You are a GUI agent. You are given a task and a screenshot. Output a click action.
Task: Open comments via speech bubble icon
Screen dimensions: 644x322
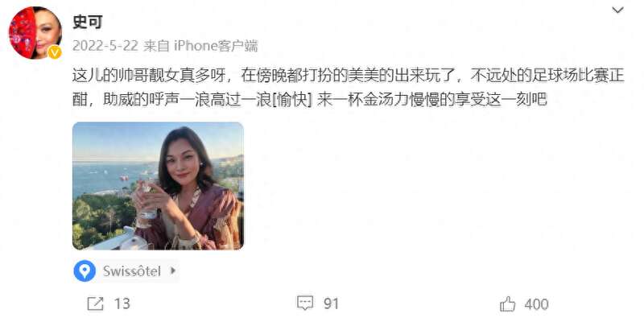[305, 303]
